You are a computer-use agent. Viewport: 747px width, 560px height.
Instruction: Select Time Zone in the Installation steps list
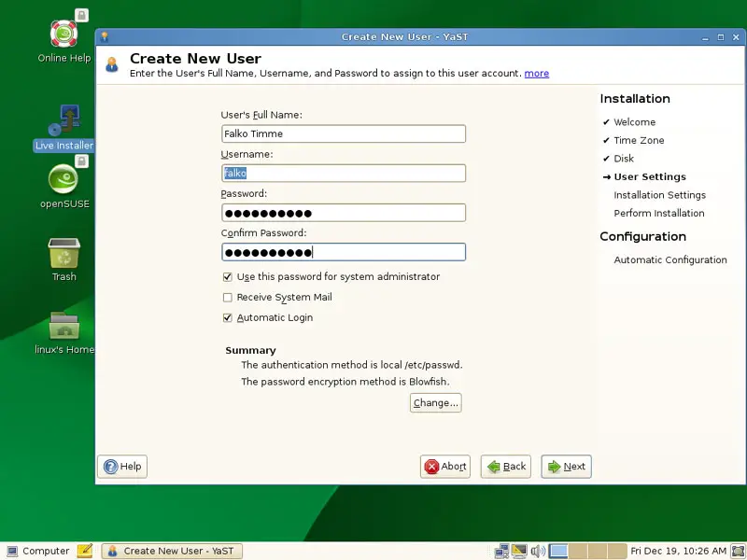(639, 141)
